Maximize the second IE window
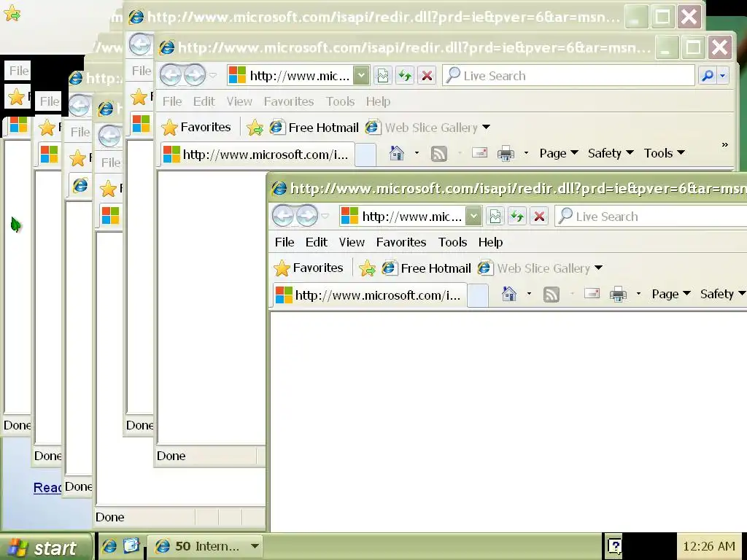Screen dimensions: 747x560 [x=693, y=47]
